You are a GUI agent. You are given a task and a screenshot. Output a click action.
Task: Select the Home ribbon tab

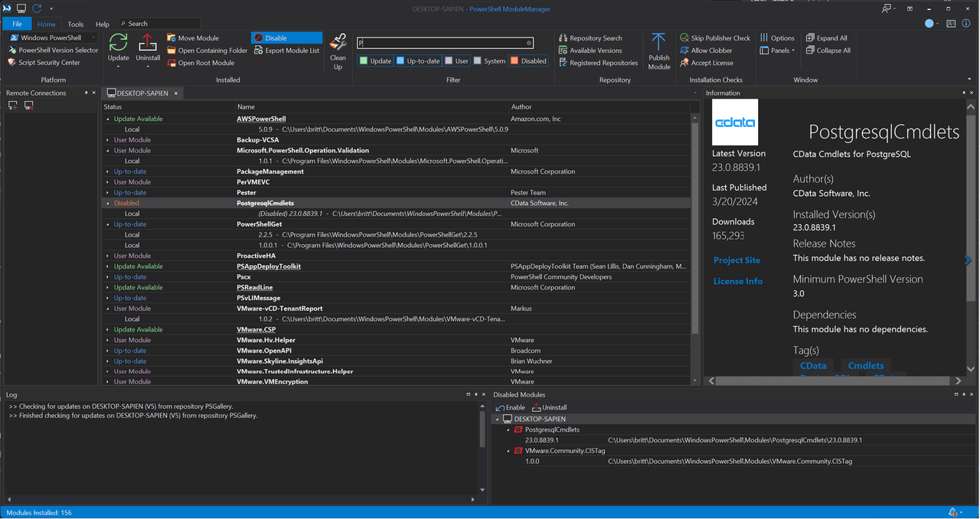tap(47, 24)
